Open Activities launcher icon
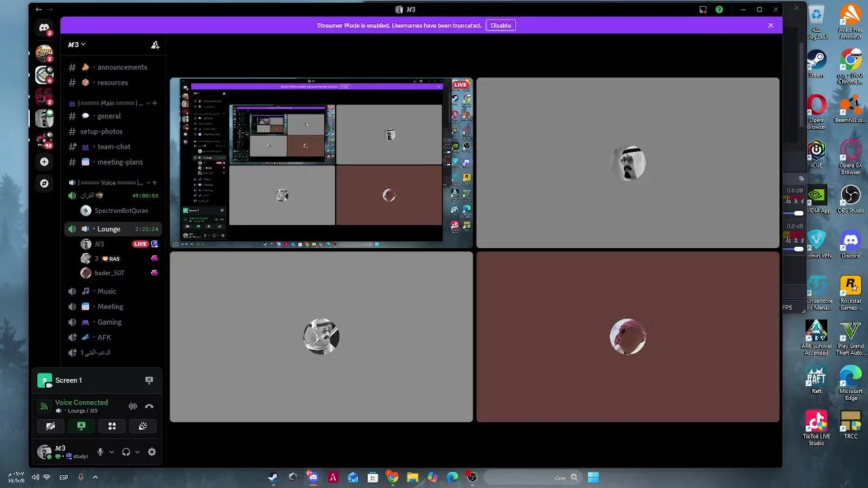Image resolution: width=868 pixels, height=488 pixels. [x=112, y=426]
